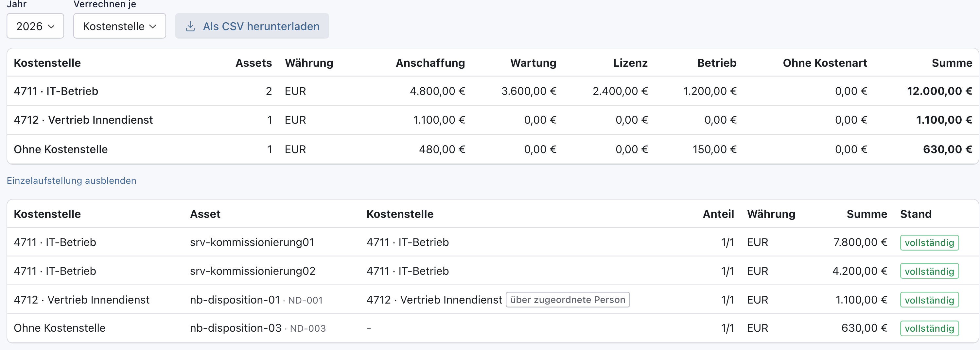Click vollständig badge for srv-kommissionierung01
Viewport: 980px width, 350px height.
(x=929, y=243)
